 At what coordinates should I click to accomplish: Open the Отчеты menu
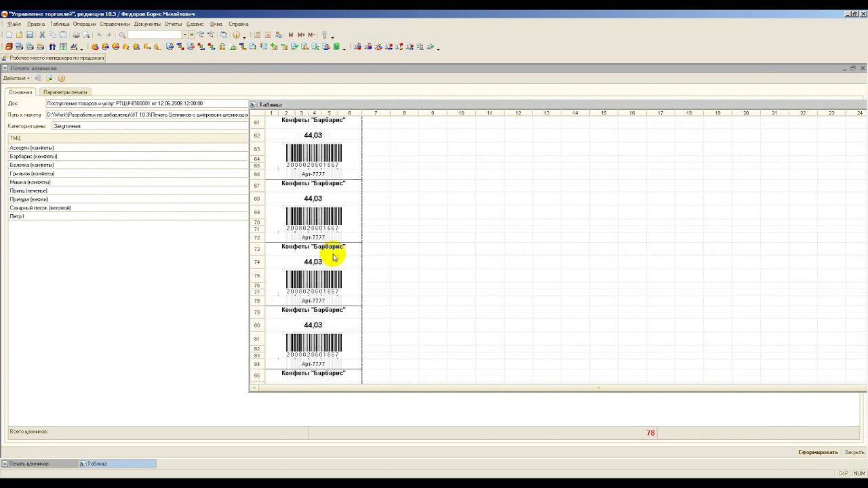[173, 24]
